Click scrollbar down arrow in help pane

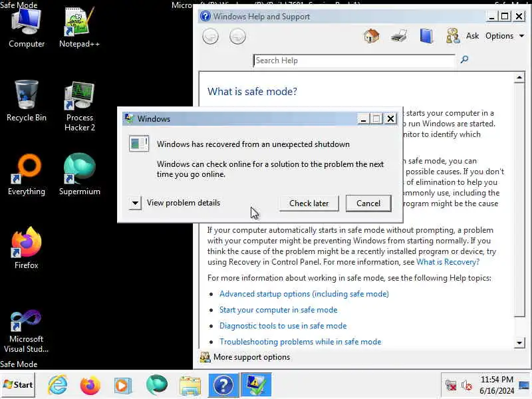[x=519, y=342]
